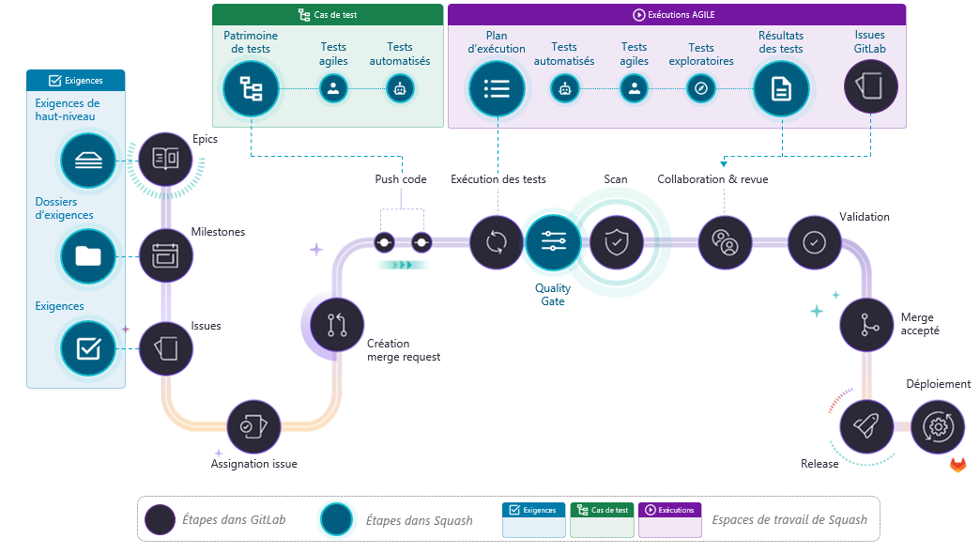Click the Exigences panel title bar
The width and height of the screenshot is (980, 554).
click(75, 80)
